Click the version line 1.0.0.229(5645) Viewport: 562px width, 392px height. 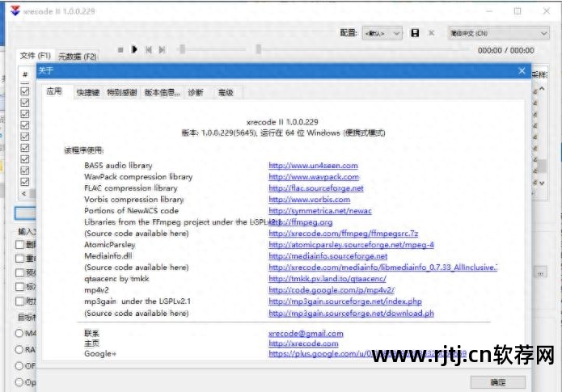pyautogui.click(x=283, y=133)
